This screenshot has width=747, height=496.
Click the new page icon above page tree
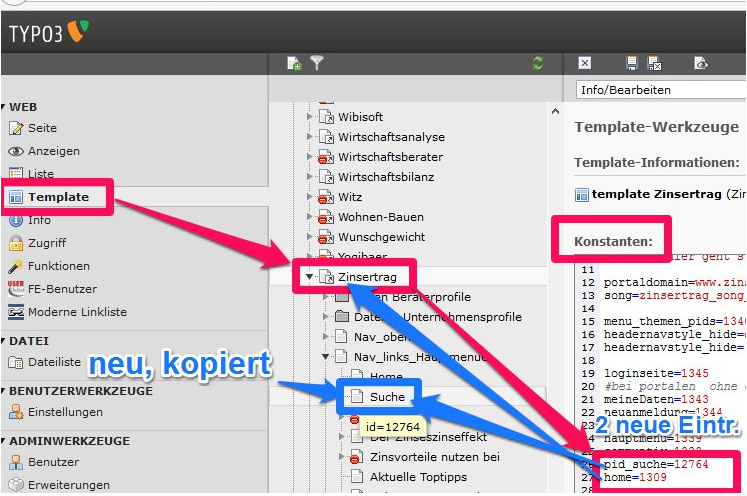tap(294, 63)
